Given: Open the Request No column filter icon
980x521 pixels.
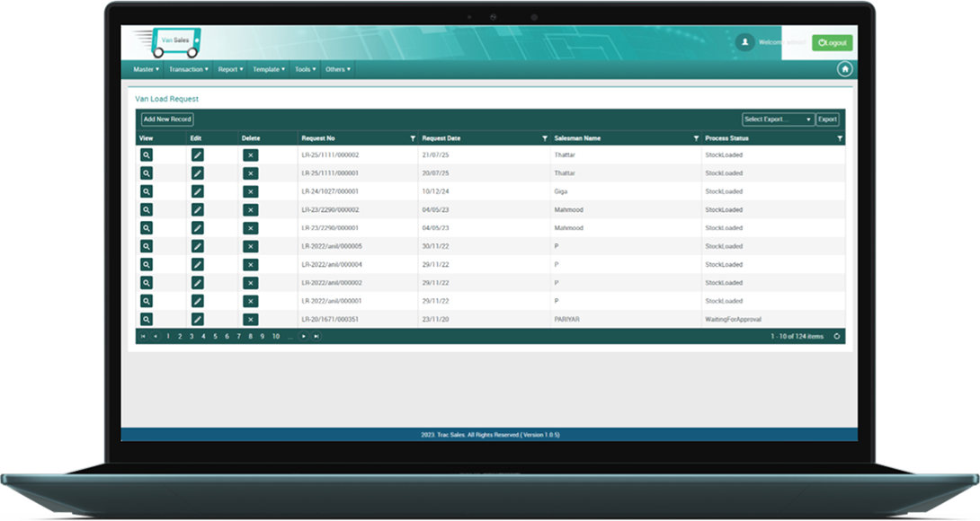Looking at the screenshot, I should point(413,138).
